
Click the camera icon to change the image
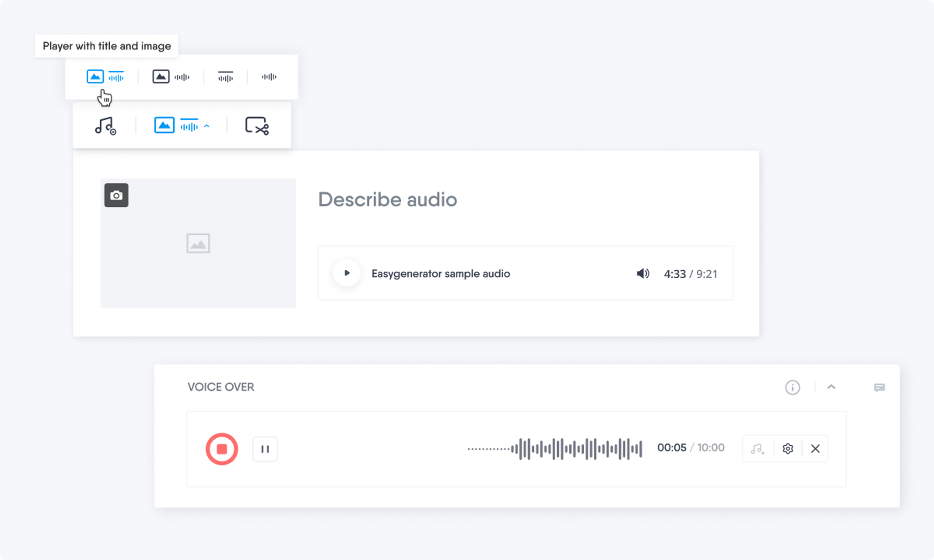[x=116, y=195]
